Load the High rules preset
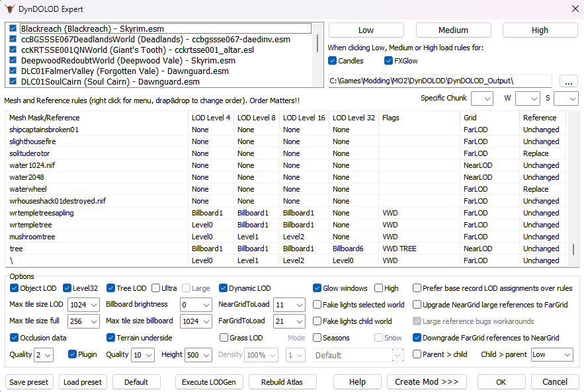 540,30
